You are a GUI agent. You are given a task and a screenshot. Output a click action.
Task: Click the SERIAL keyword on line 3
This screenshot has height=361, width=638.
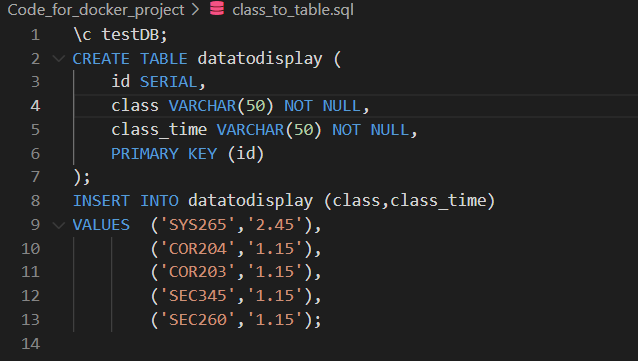168,82
